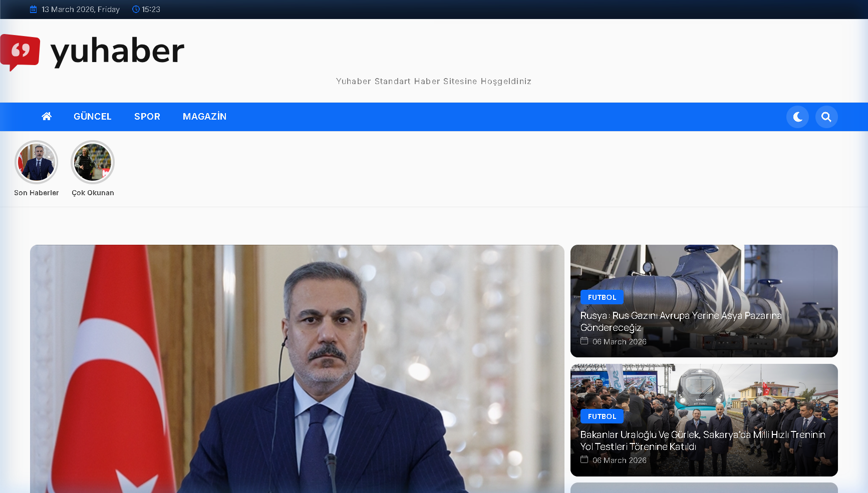This screenshot has height=493, width=868.
Task: Open the MAGAZİN section
Action: pos(204,116)
